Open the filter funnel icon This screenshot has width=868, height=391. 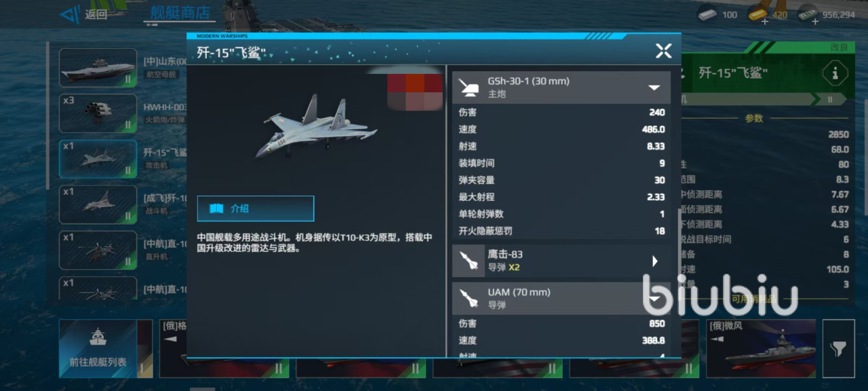[838, 349]
